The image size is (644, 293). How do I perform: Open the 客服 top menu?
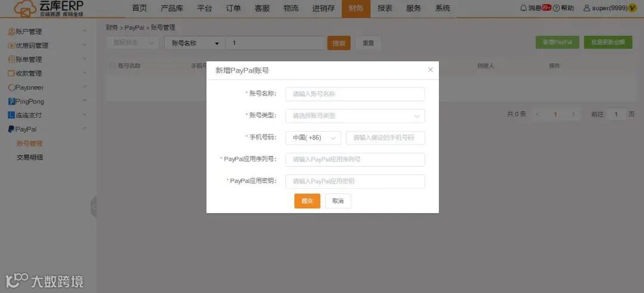[x=262, y=8]
